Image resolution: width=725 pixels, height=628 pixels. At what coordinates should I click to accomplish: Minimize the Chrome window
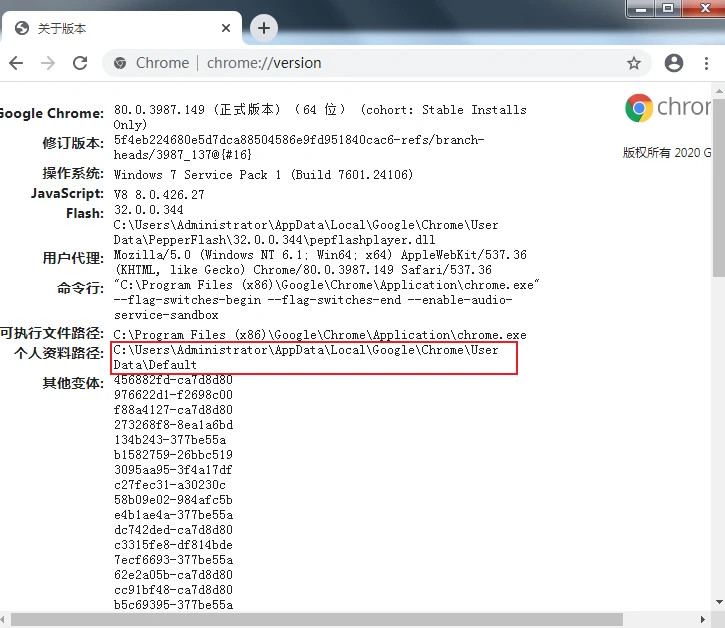[x=641, y=8]
